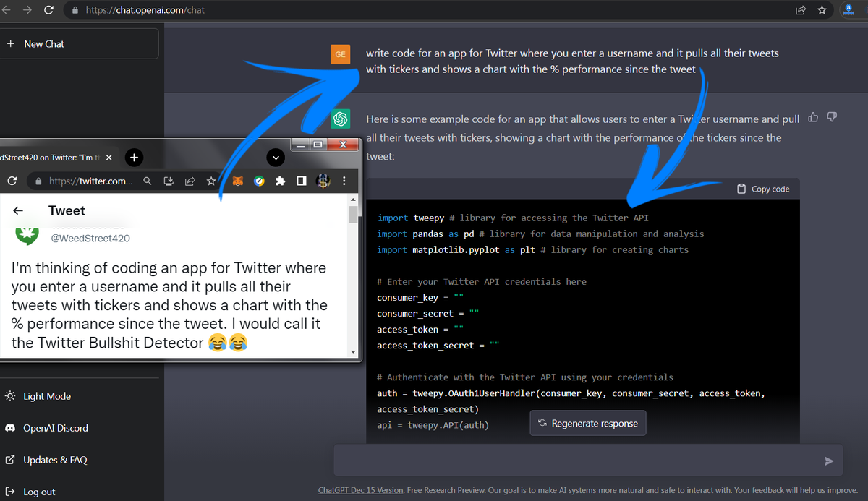The width and height of the screenshot is (868, 501).
Task: Click "access_token_secret = " code line
Action: pyautogui.click(x=438, y=345)
